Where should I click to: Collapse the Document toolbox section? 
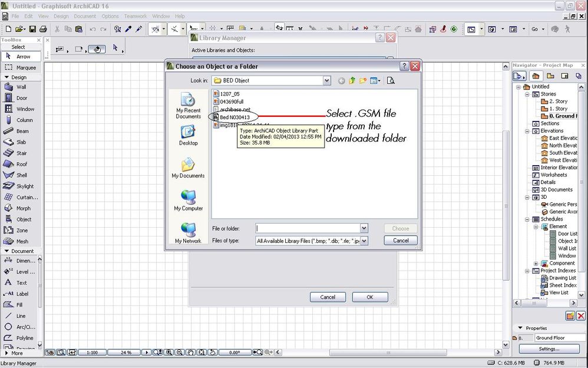6,251
